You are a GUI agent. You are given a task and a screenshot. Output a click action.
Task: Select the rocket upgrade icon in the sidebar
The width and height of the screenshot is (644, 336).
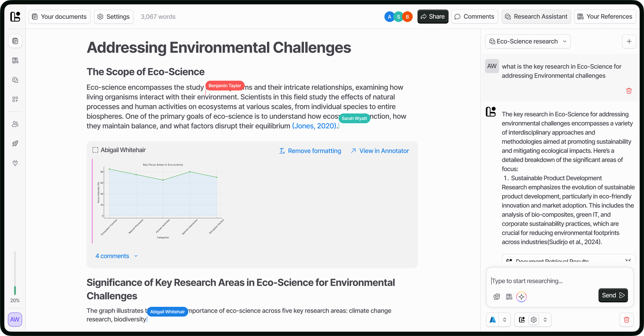click(x=15, y=144)
